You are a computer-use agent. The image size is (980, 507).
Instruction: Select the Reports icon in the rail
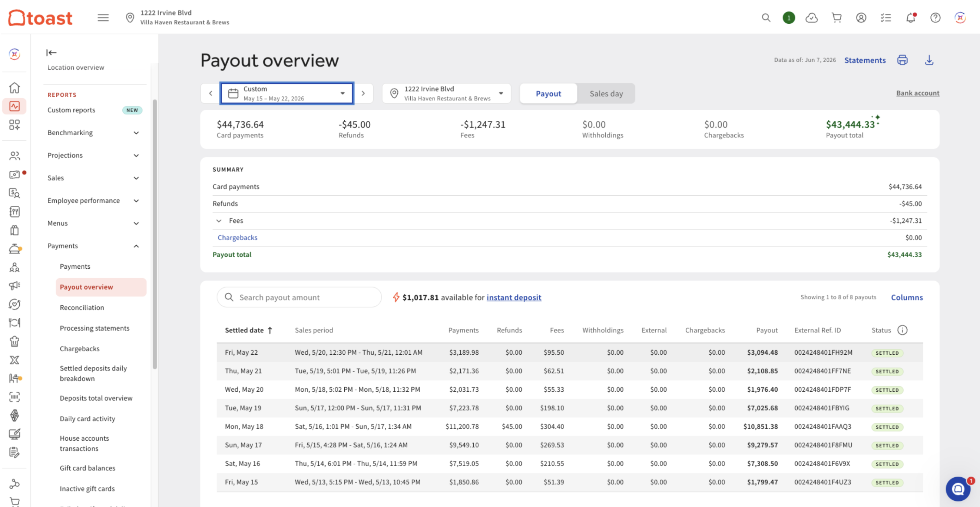pos(14,106)
